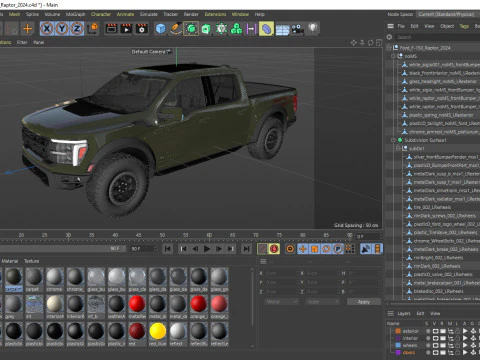The width and height of the screenshot is (480, 360).
Task: Add a blue Cube primitive
Action: [x=161, y=29]
